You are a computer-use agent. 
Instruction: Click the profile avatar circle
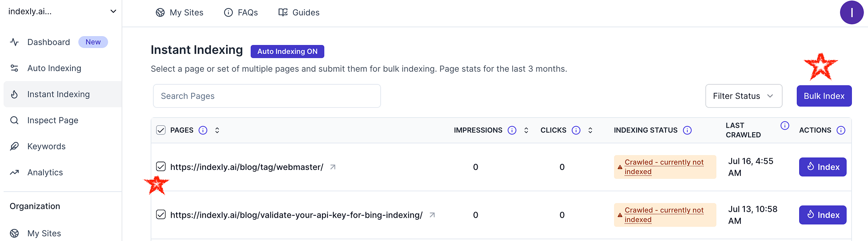pos(852,12)
